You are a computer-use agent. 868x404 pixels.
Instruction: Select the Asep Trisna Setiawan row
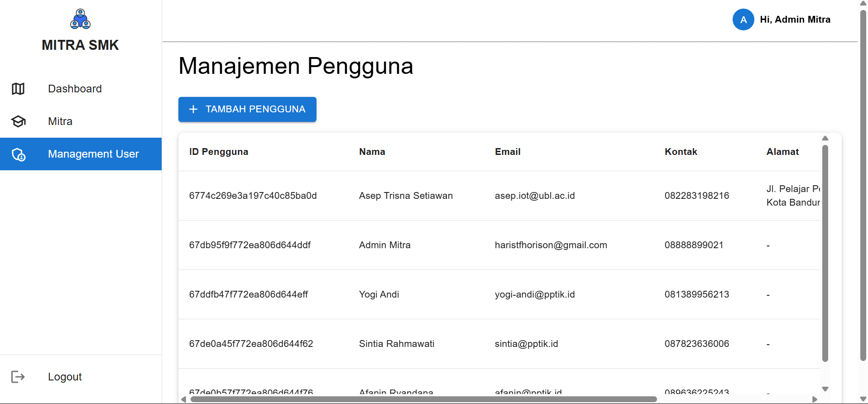[x=406, y=196]
